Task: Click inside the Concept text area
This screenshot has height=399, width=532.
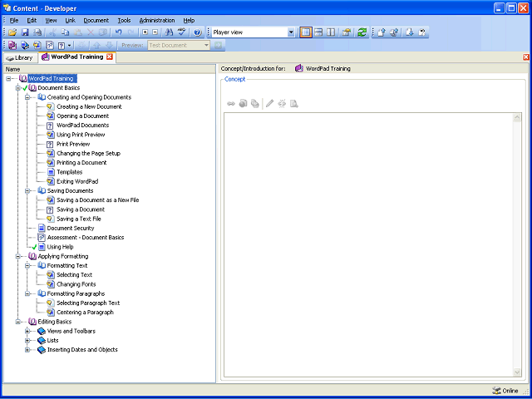Action: coord(369,244)
